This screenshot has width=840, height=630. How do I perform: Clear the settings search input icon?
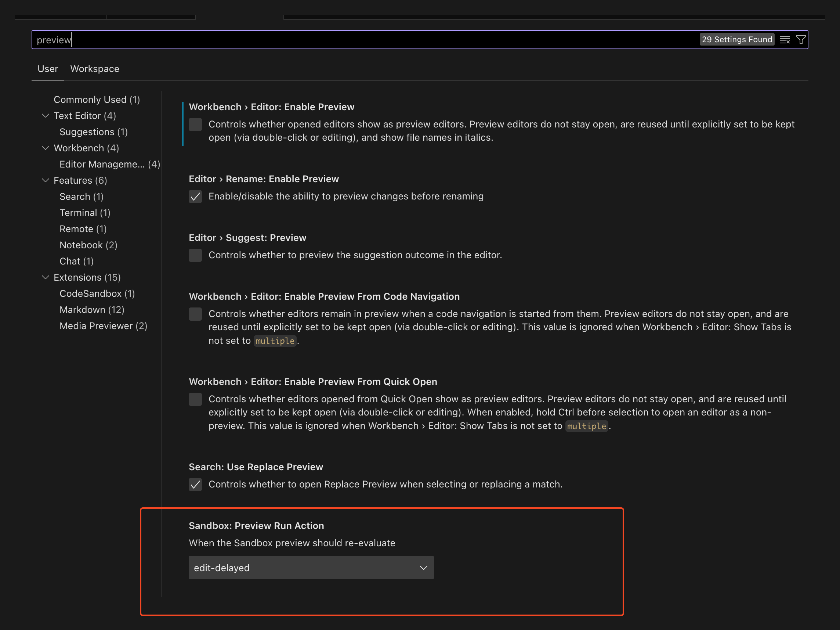coord(785,40)
